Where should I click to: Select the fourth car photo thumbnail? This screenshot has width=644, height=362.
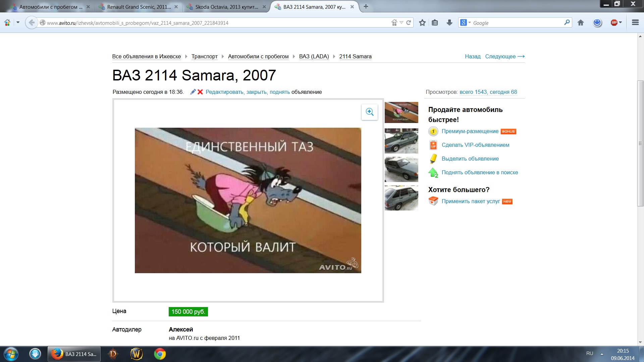[401, 198]
